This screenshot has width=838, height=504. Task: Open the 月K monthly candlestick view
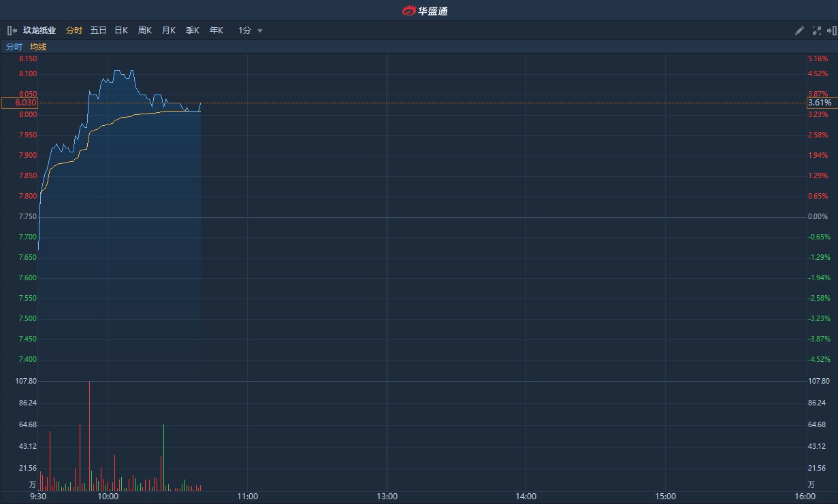coord(168,31)
